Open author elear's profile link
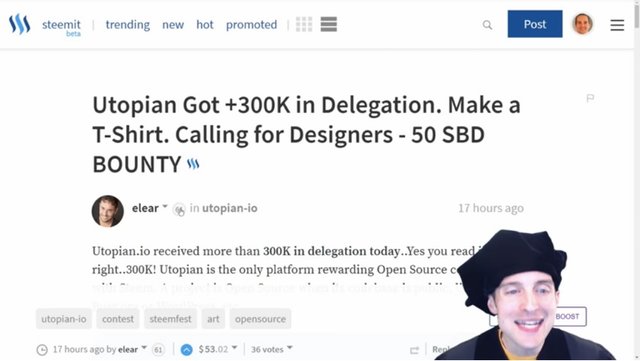This screenshot has height=361, width=640. click(x=145, y=208)
